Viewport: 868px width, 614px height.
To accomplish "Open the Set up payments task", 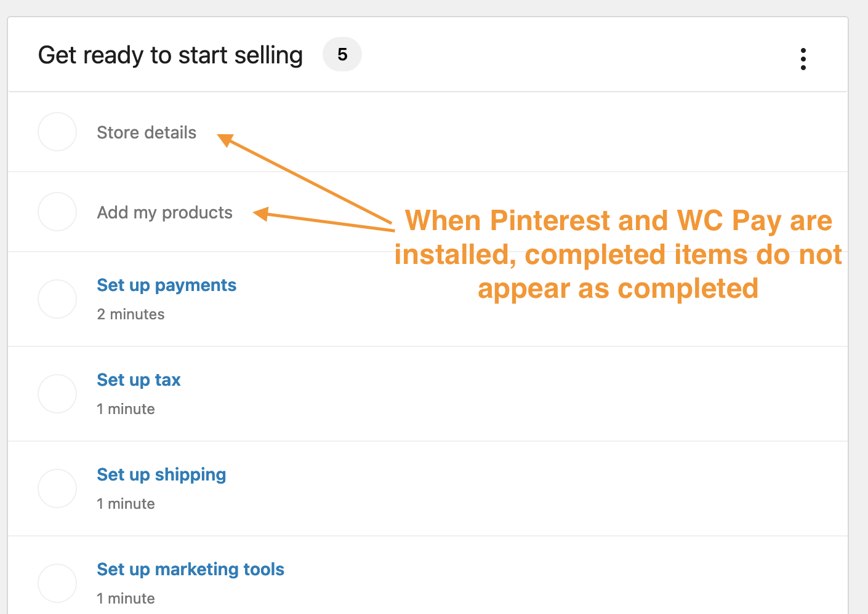I will tap(166, 285).
